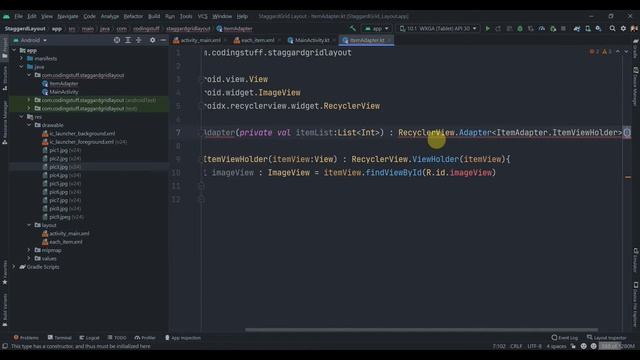
Task: Click the Profile app gauge icon
Action: click(542, 29)
